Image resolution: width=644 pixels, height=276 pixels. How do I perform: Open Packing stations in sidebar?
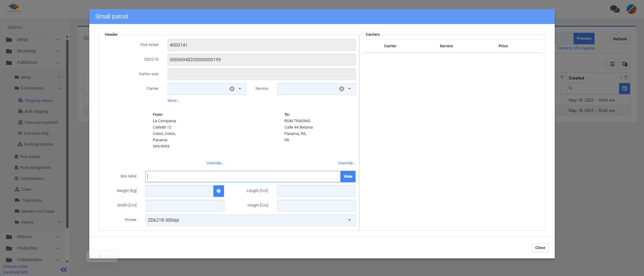(39, 144)
